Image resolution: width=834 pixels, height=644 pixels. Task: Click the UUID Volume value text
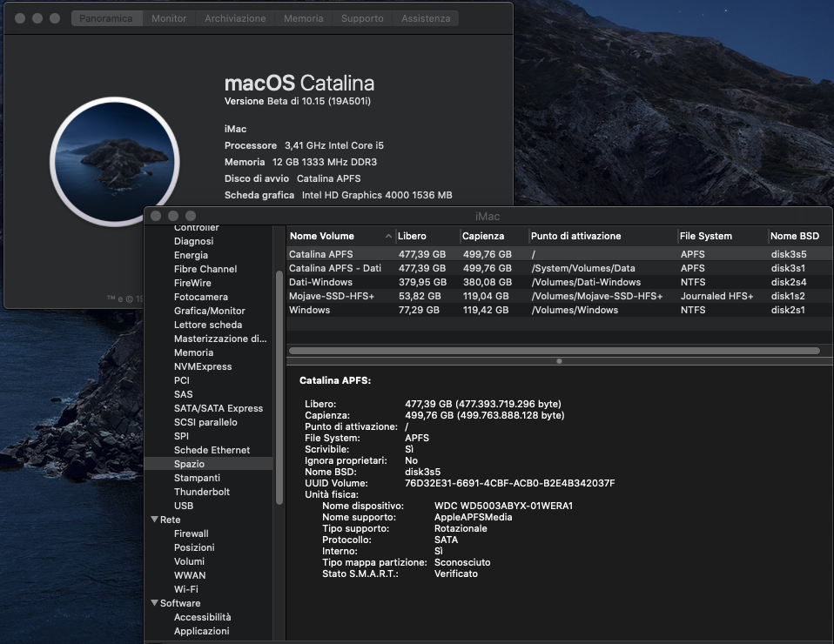click(509, 483)
